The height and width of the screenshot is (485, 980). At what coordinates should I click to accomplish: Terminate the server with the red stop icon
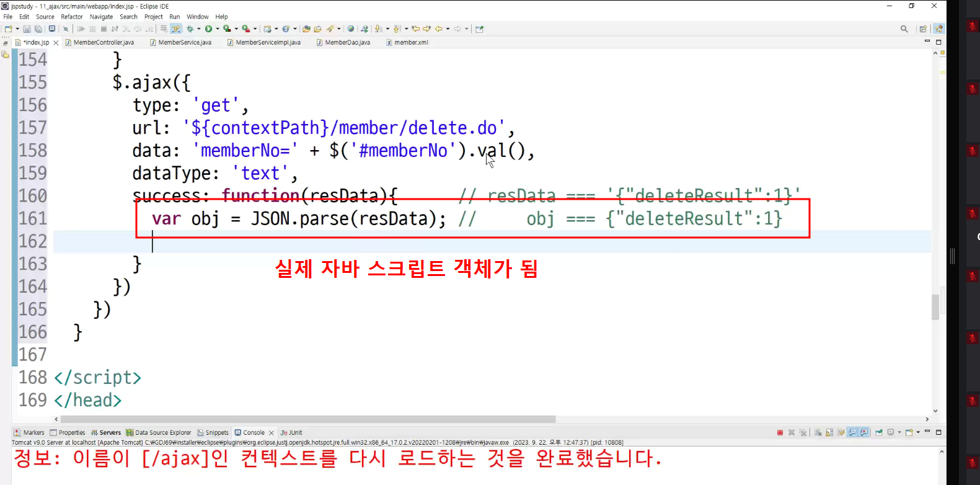click(780, 433)
